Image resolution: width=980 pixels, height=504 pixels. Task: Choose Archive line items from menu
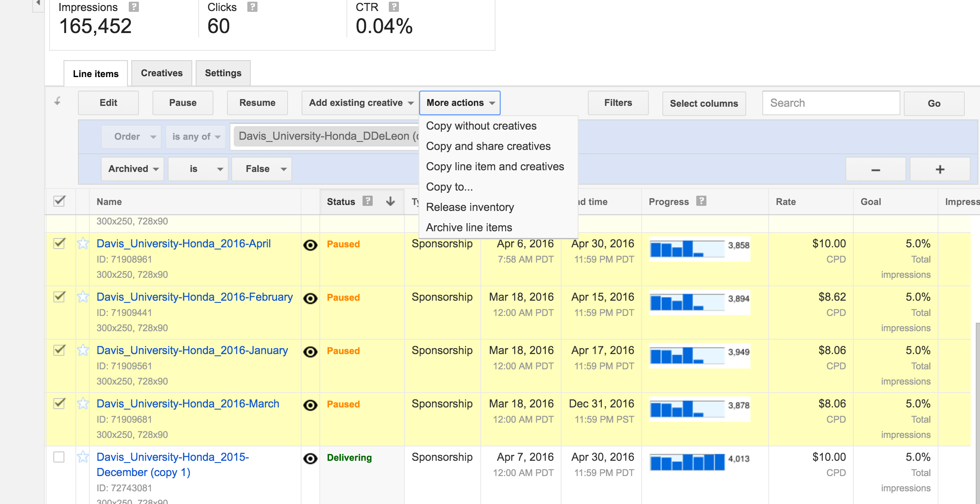click(x=469, y=227)
